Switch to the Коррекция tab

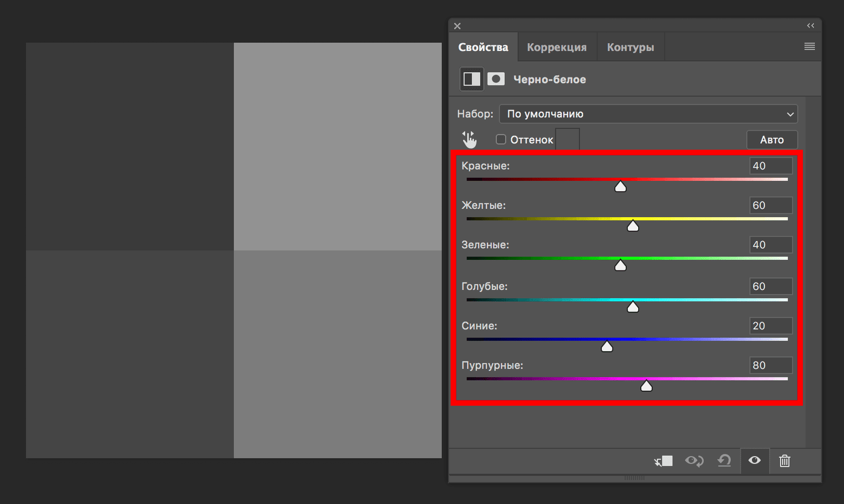tap(557, 47)
